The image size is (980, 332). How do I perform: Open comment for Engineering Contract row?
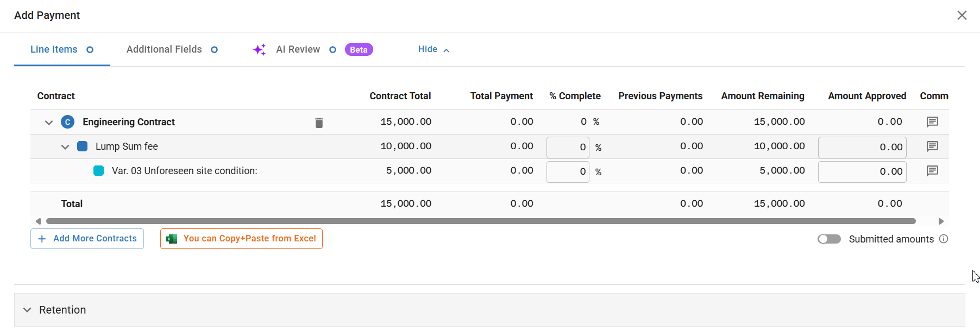(932, 122)
